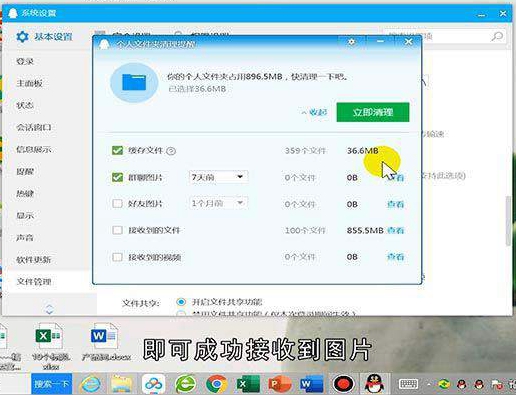
Task: Click the 855.5MB size of 接收到的文件
Action: click(x=365, y=230)
